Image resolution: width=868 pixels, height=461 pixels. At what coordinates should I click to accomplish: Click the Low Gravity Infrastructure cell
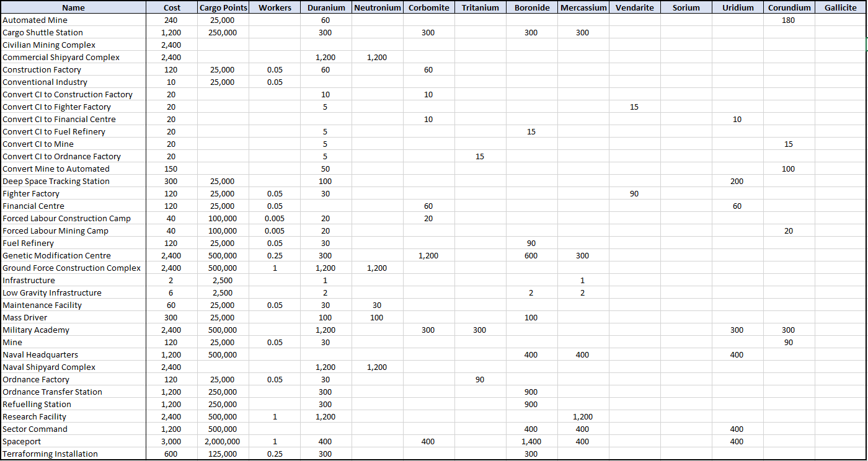pos(74,292)
